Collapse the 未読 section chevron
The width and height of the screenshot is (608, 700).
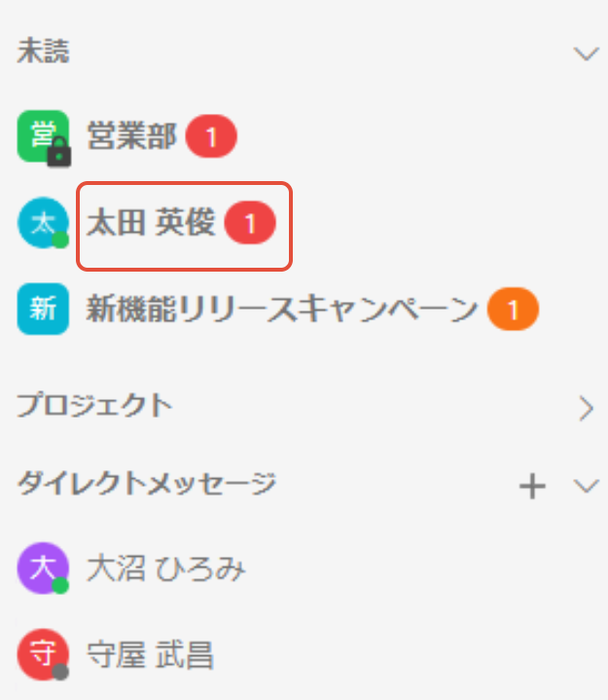coord(586,54)
